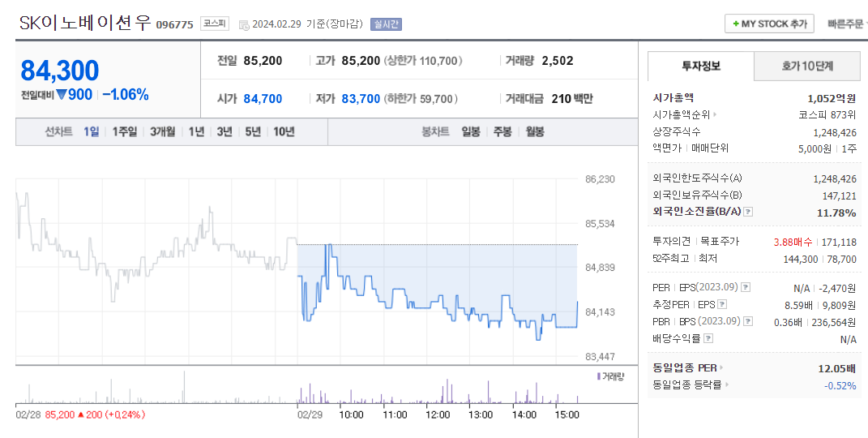
Task: Click the 고가 85,200 value
Action: tap(361, 61)
